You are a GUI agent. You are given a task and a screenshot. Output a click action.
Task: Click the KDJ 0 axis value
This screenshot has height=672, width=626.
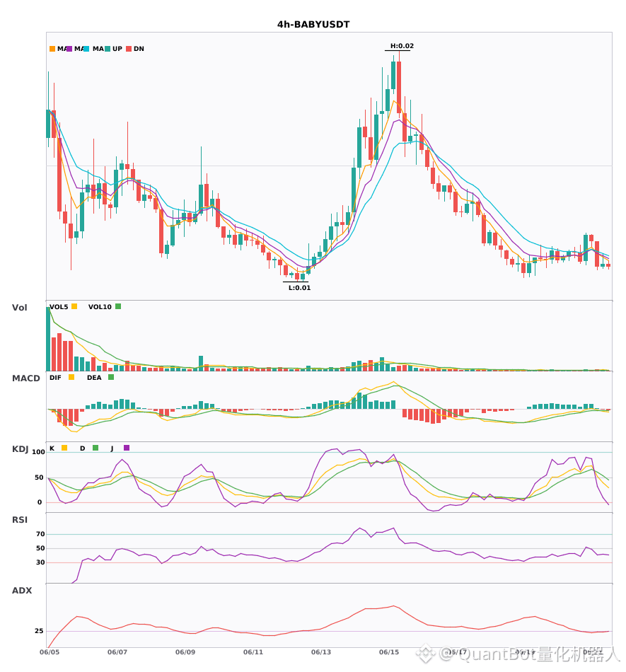(40, 502)
